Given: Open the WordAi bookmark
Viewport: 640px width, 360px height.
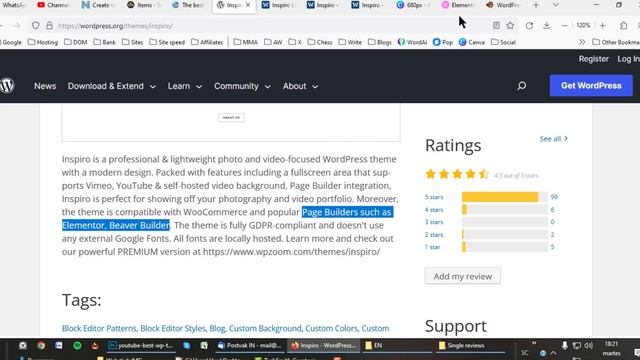Looking at the screenshot, I should [x=412, y=42].
